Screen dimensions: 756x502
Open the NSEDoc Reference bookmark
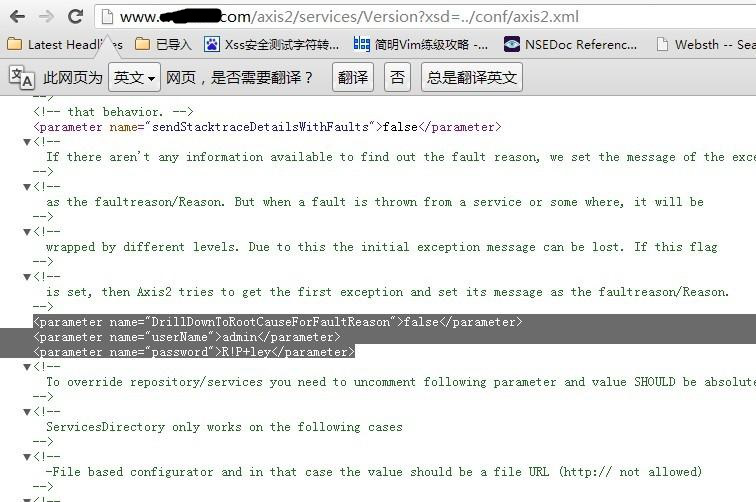pos(570,44)
